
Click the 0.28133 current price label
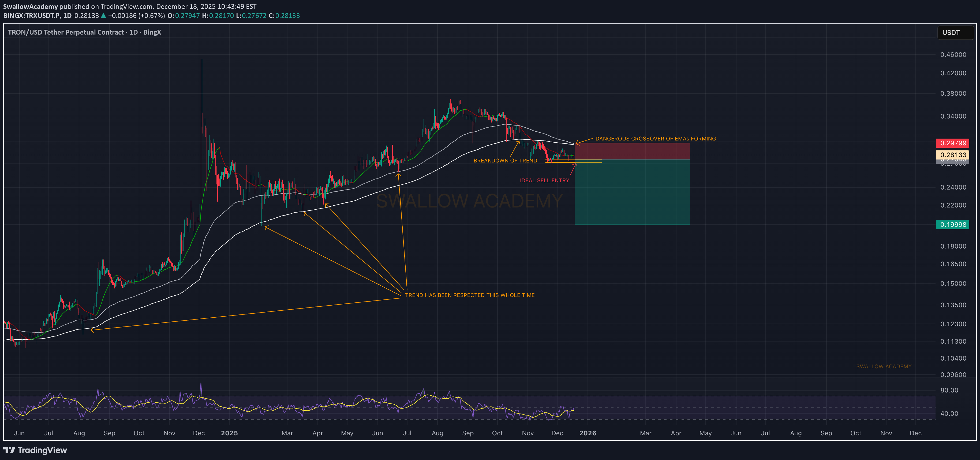pos(952,155)
